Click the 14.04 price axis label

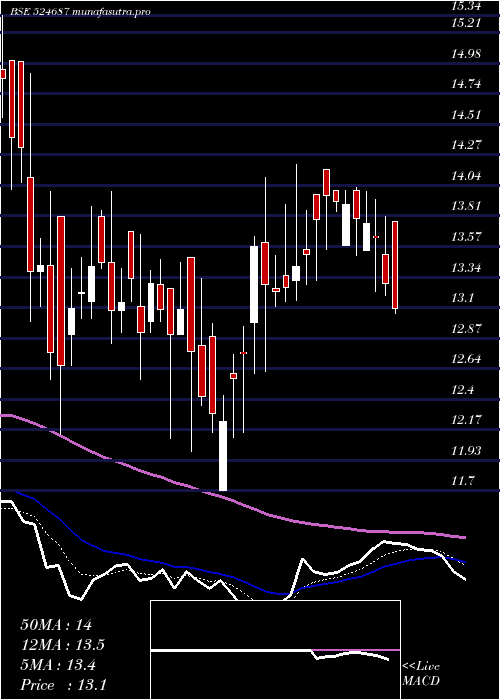click(x=466, y=176)
